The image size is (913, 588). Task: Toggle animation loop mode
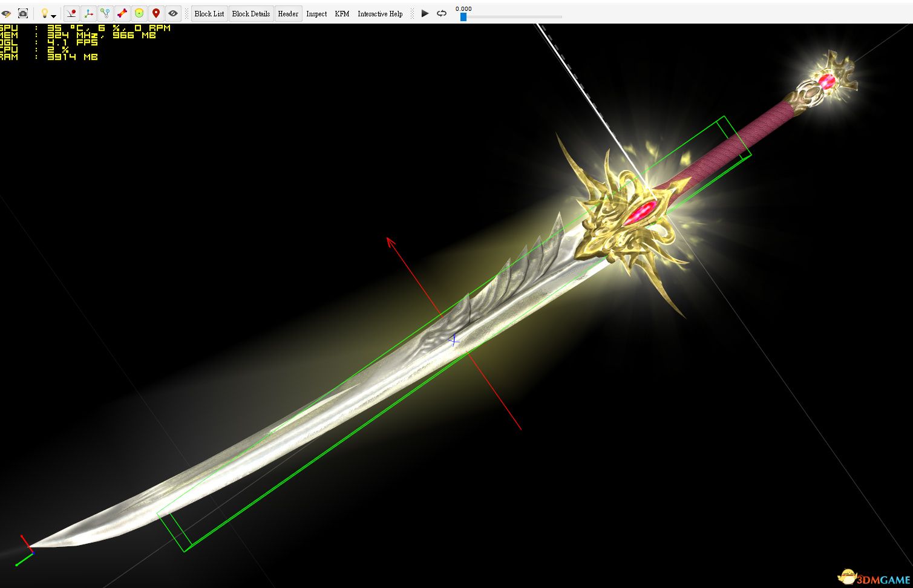[x=442, y=13]
